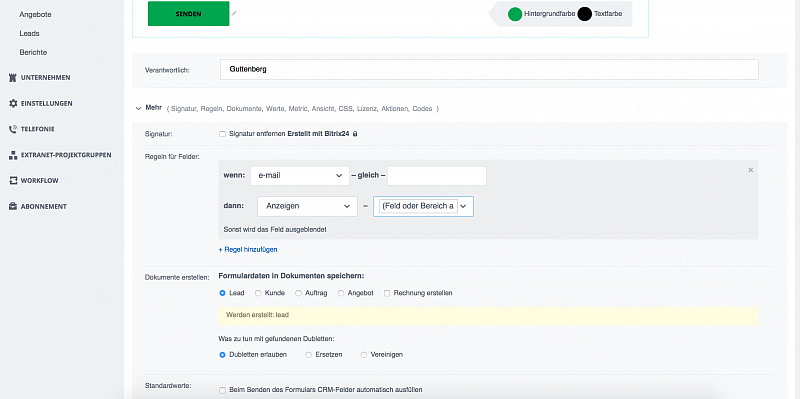Select the Kunde radio button

click(x=258, y=293)
